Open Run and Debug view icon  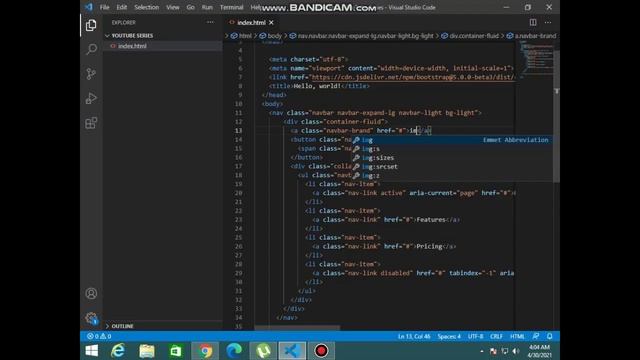[x=91, y=98]
